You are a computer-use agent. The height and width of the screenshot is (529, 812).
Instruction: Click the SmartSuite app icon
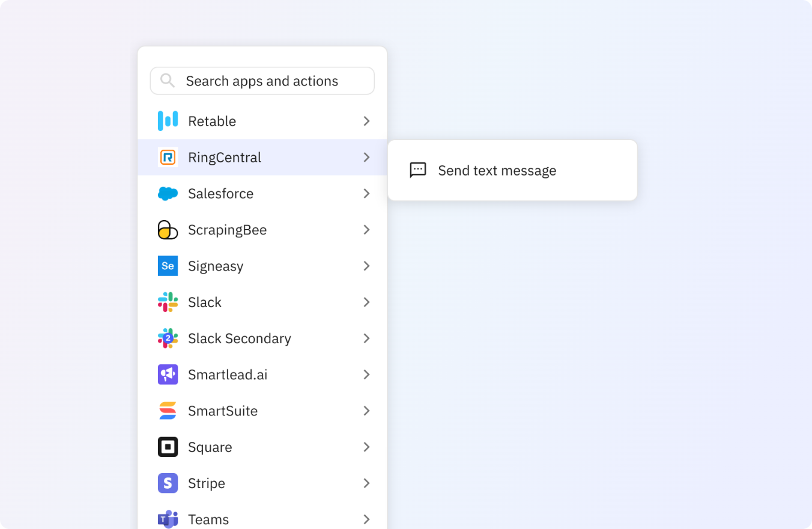pos(168,411)
